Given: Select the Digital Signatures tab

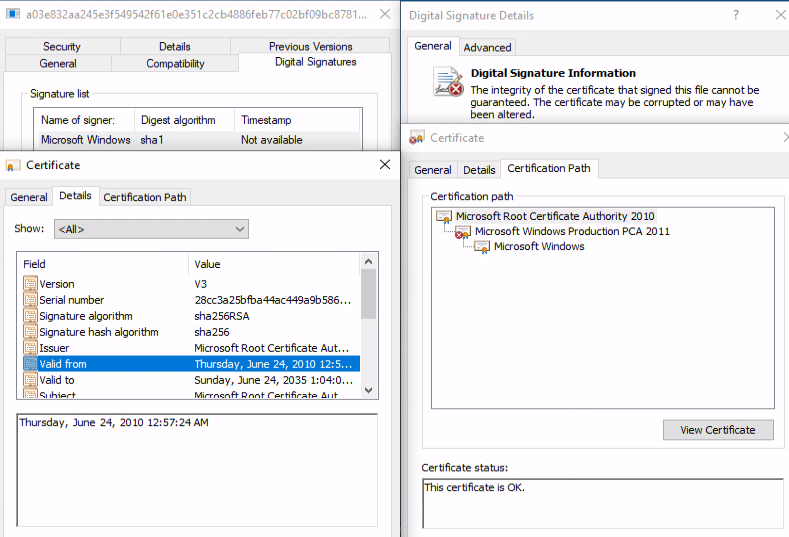Looking at the screenshot, I should 315,62.
